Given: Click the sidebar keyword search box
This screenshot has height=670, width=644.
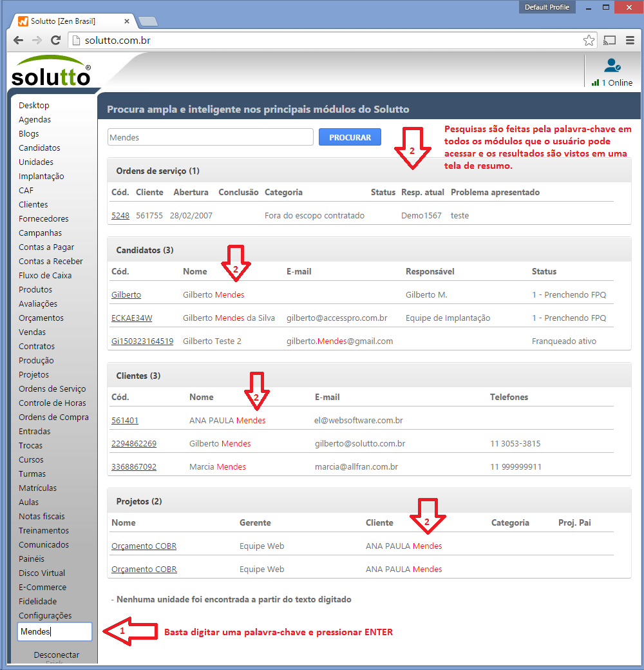Looking at the screenshot, I should coord(55,631).
